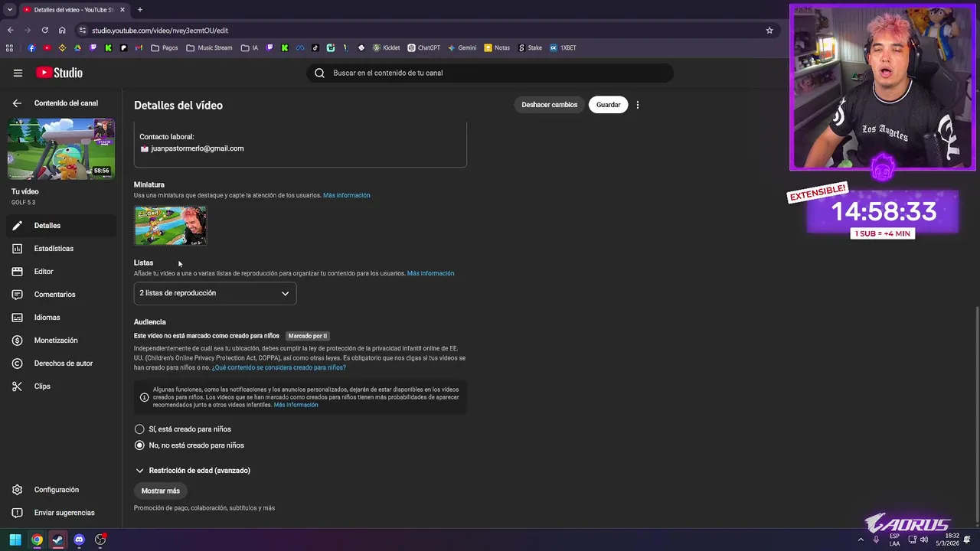This screenshot has height=551, width=980.
Task: Open the ChatGPT bookmark
Action: (x=423, y=47)
